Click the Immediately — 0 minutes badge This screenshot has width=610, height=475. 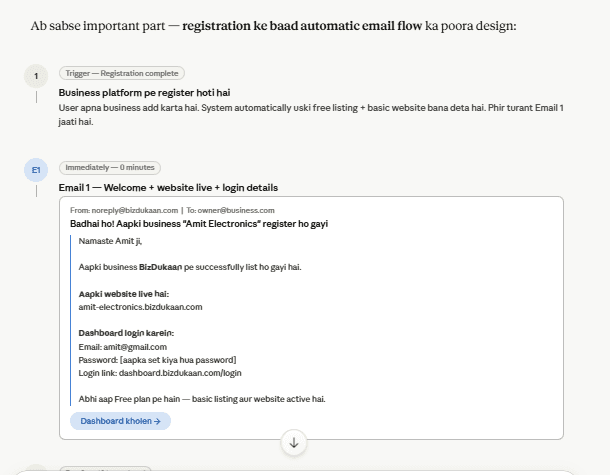tap(110, 167)
